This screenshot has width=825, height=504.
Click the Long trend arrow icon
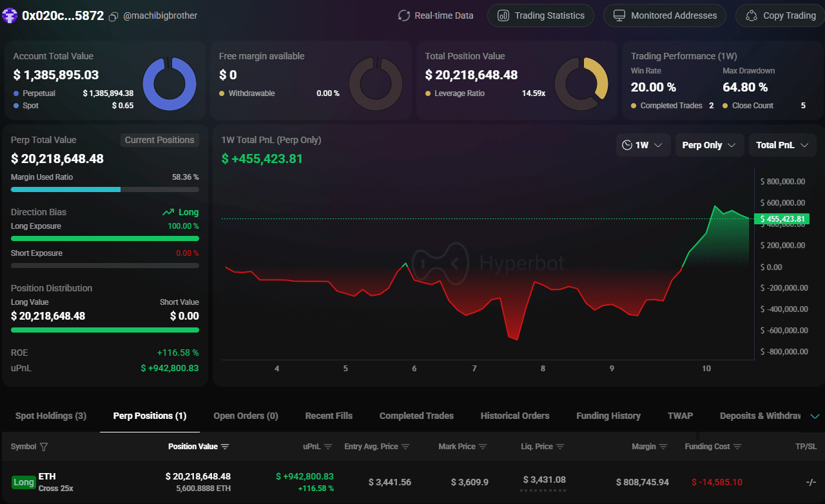point(168,212)
